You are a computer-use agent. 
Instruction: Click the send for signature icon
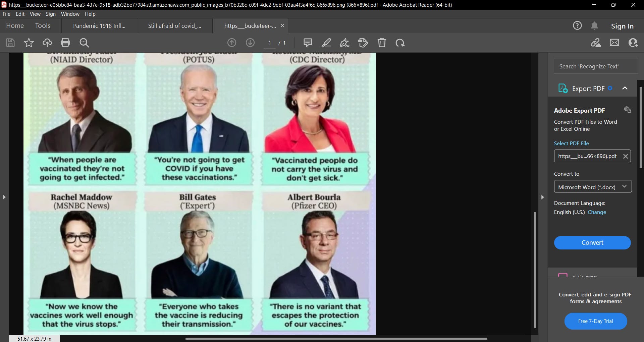[363, 43]
